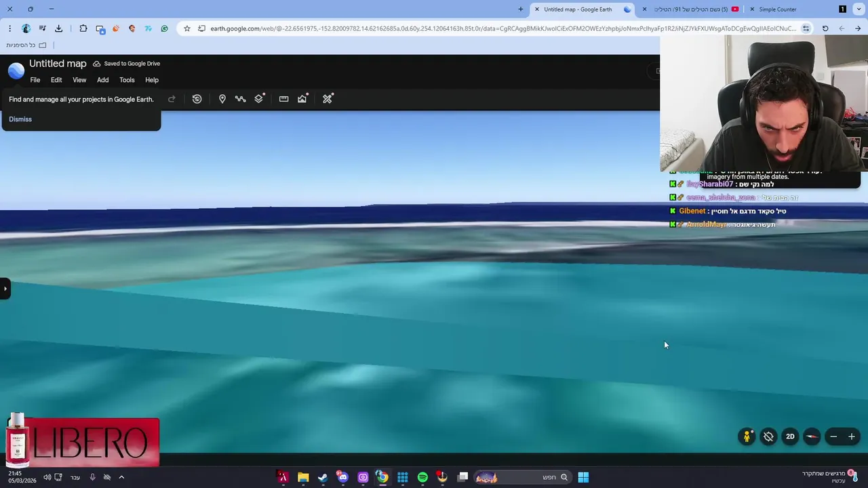Open the historical imagery clock tool
Image resolution: width=868 pixels, height=488 pixels.
[197, 99]
